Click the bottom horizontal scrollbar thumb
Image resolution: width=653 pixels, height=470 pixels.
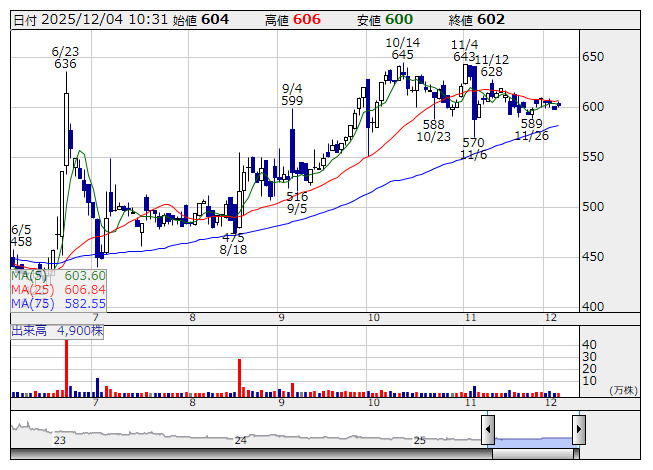533,455
